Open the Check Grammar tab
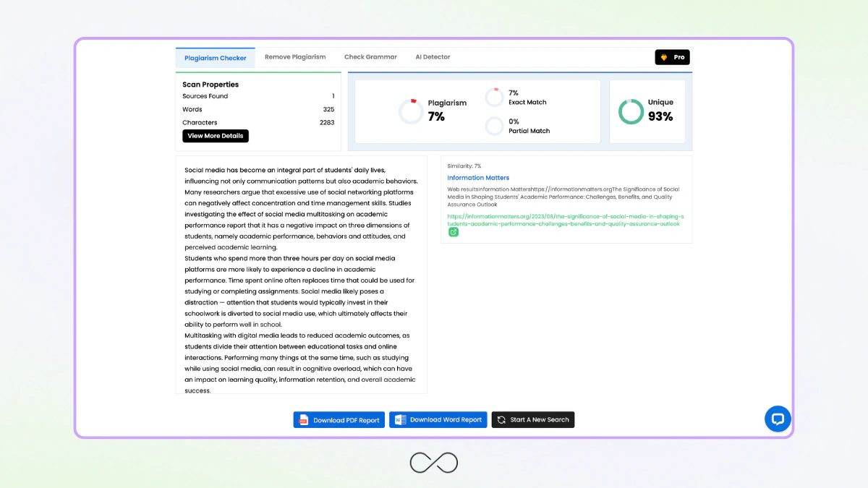Image resolution: width=868 pixels, height=488 pixels. pyautogui.click(x=370, y=57)
